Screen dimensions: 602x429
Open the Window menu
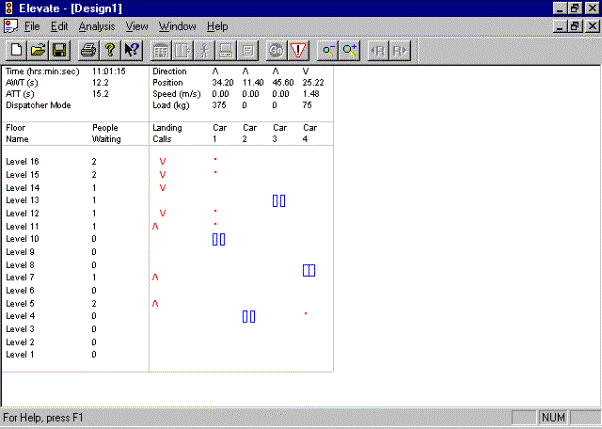177,25
